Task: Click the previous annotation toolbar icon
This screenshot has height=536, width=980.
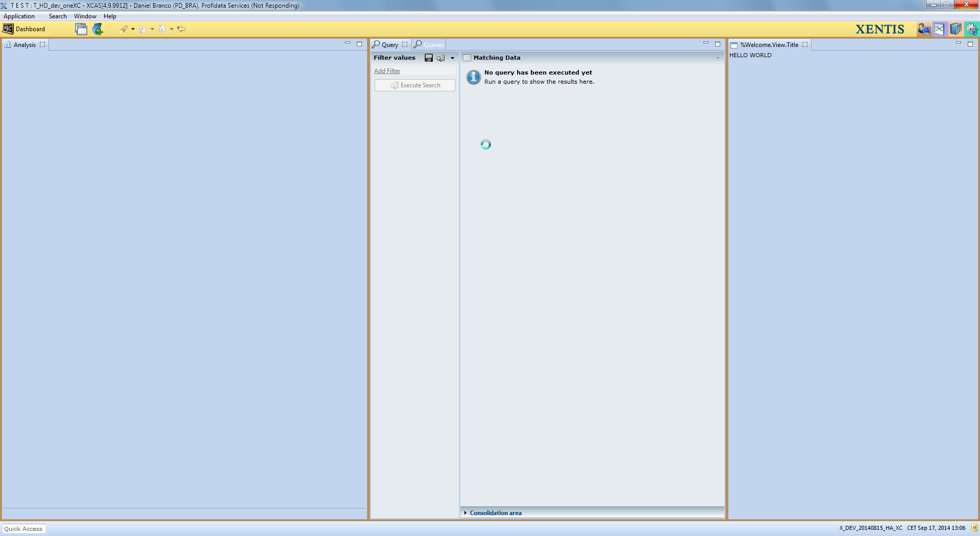Action: point(162,29)
